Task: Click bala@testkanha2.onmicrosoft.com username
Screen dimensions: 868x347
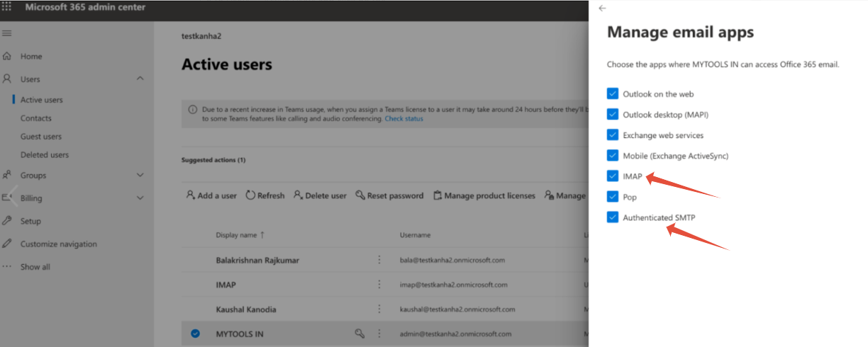Action: click(x=452, y=260)
